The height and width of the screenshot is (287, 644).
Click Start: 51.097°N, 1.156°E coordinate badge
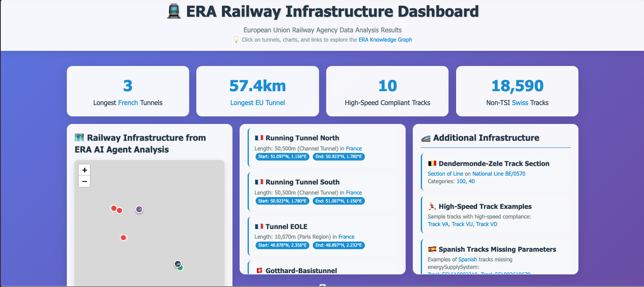point(282,157)
